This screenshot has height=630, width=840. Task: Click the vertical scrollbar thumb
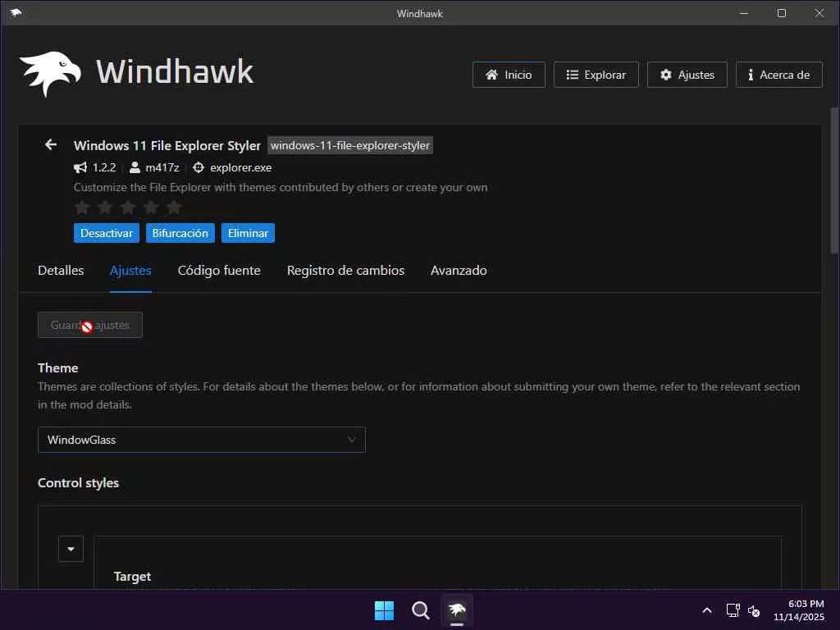point(834,180)
